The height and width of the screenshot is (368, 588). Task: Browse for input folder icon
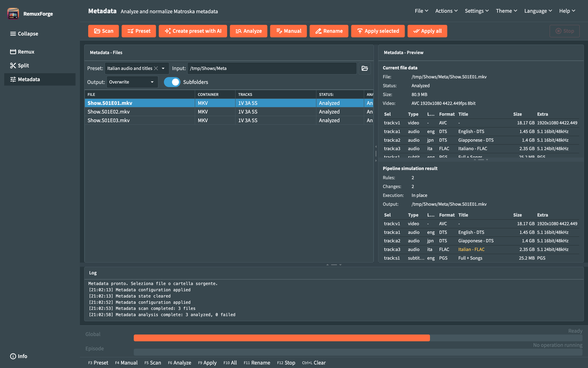[x=365, y=68]
